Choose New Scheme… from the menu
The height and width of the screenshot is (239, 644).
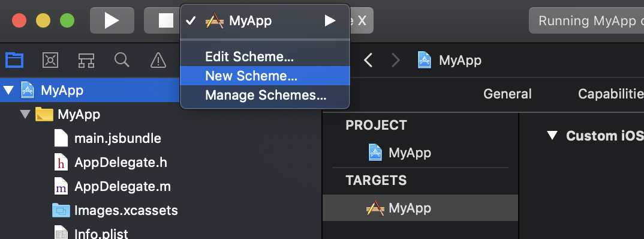[x=265, y=76]
